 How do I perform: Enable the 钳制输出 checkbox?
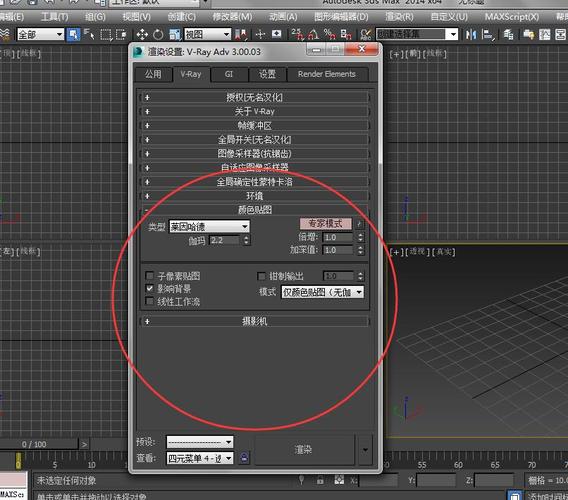261,276
